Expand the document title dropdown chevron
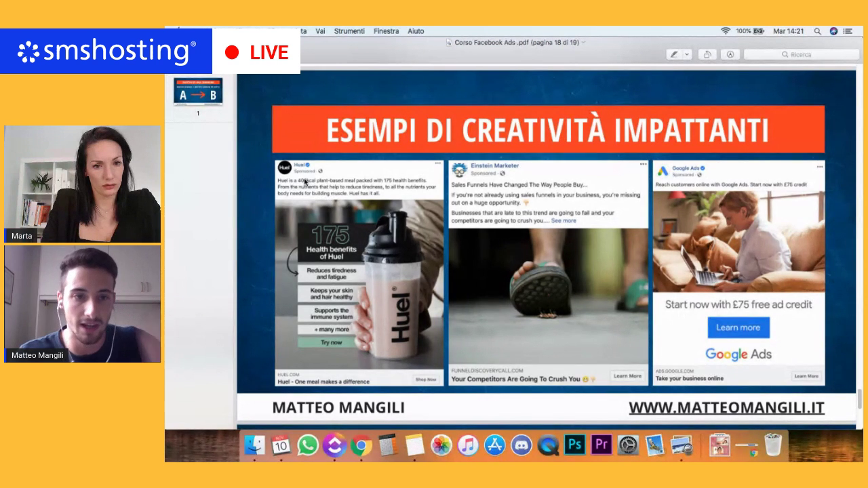868x488 pixels. [584, 42]
